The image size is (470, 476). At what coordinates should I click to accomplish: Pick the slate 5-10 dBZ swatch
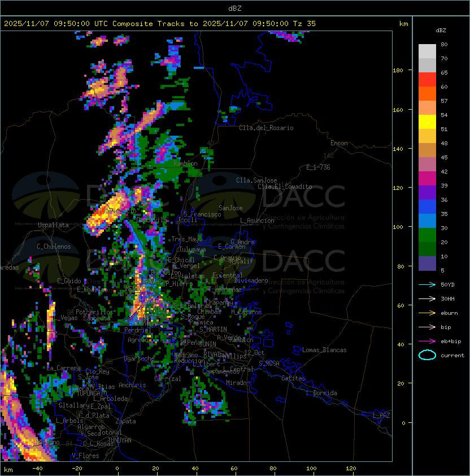pyautogui.click(x=427, y=263)
